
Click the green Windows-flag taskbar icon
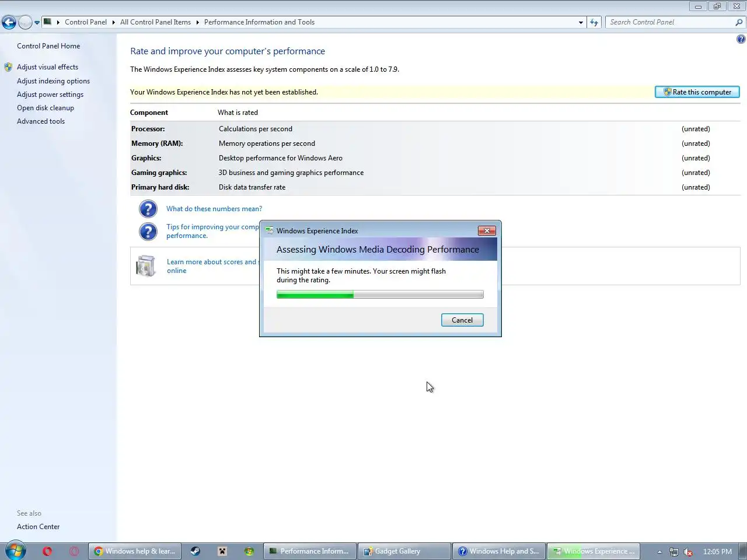249,551
